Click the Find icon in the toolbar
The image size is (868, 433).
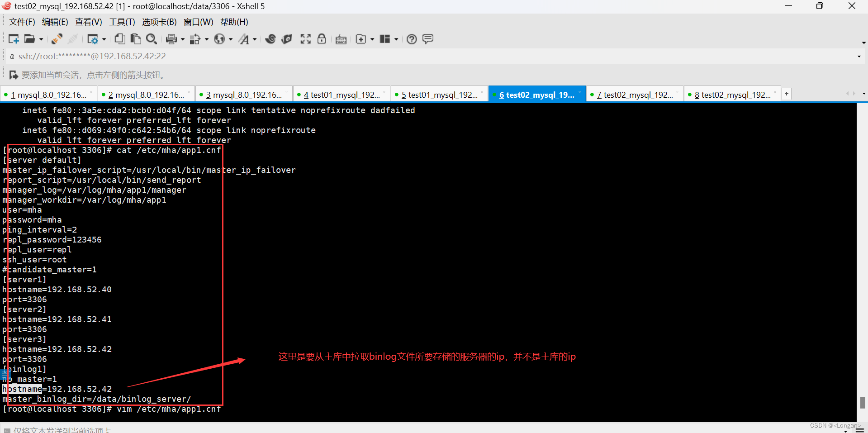point(152,39)
